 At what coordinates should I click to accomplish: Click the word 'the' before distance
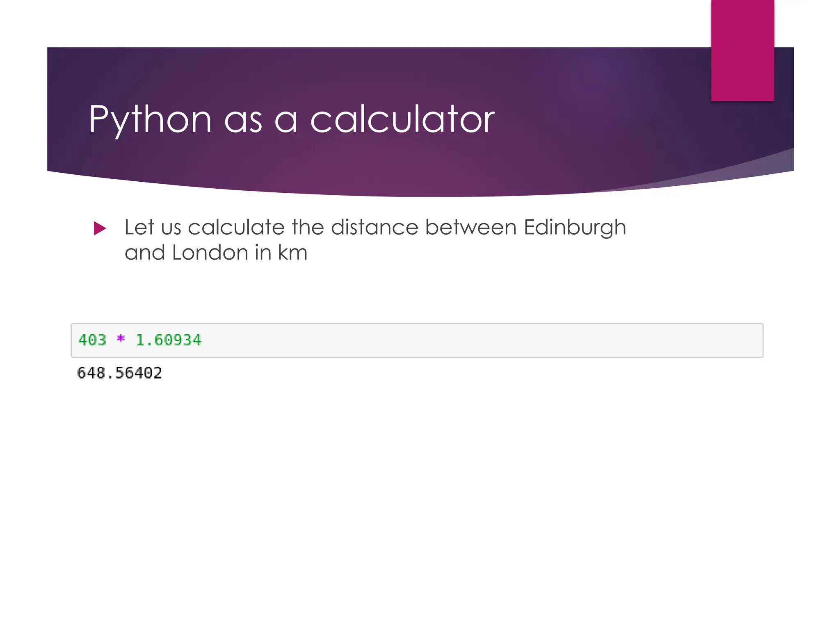(308, 227)
